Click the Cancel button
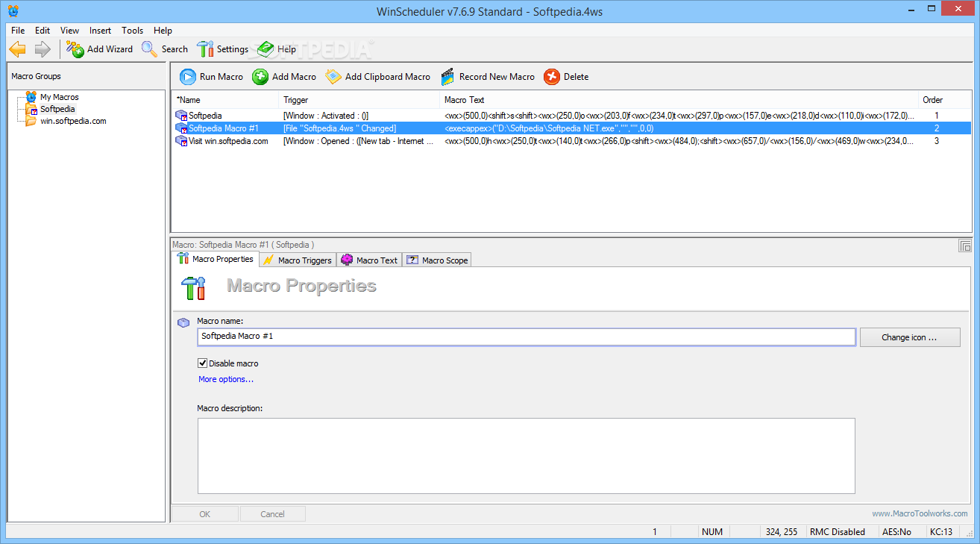 click(272, 513)
